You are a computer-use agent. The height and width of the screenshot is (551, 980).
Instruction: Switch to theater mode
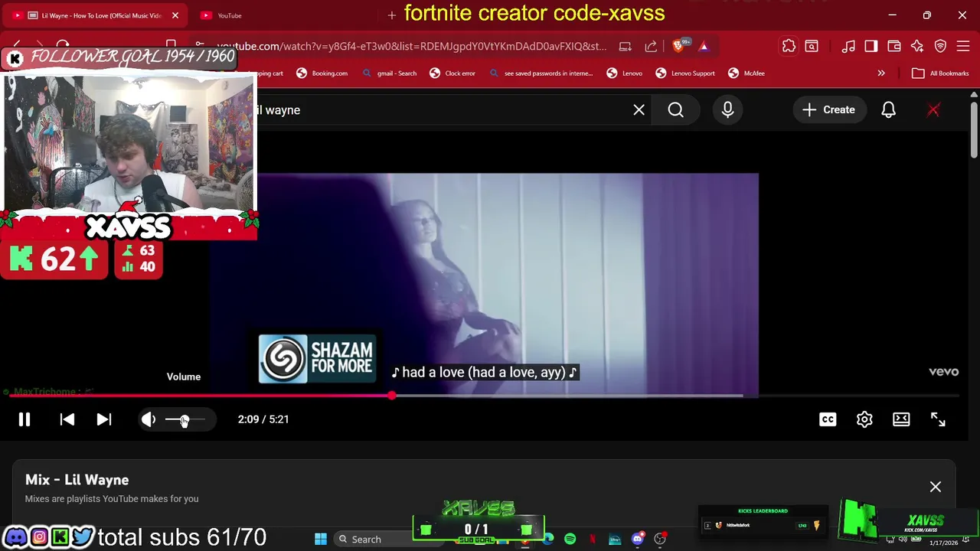point(901,419)
